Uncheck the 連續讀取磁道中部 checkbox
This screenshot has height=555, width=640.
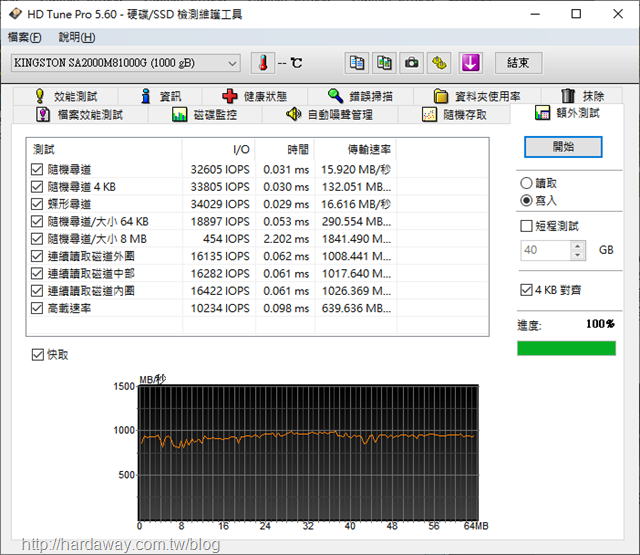(x=37, y=273)
